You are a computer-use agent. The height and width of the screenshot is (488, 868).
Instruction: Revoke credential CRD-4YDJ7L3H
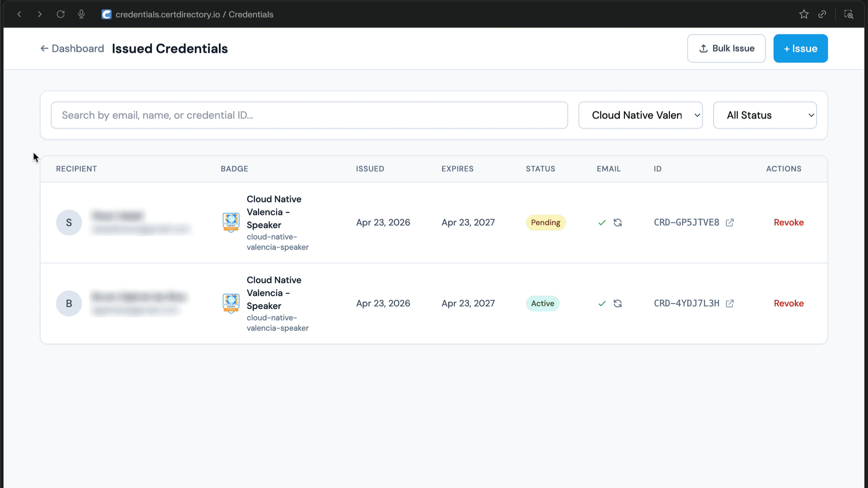pos(789,303)
